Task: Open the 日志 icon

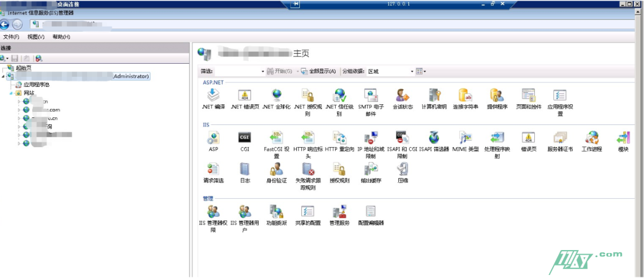Action: pyautogui.click(x=245, y=169)
